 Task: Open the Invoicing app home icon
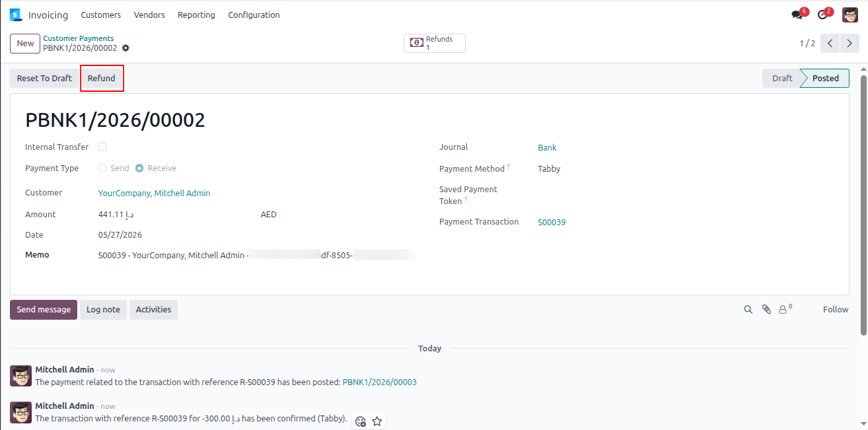coord(16,15)
